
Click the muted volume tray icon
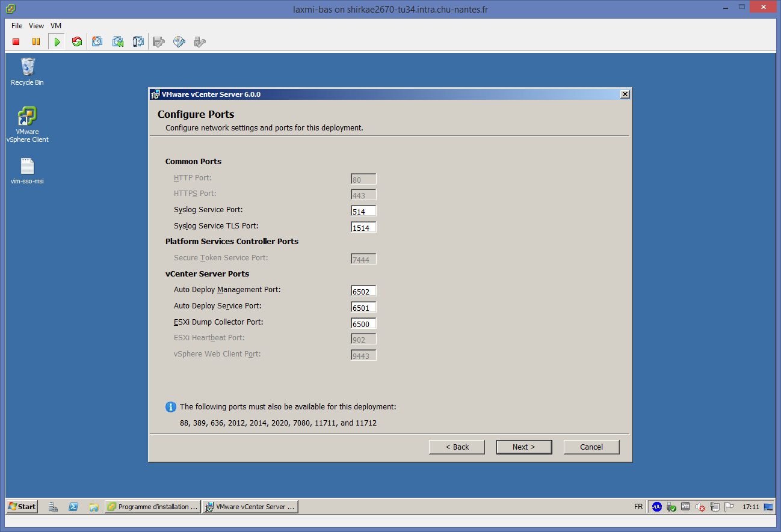coord(700,507)
